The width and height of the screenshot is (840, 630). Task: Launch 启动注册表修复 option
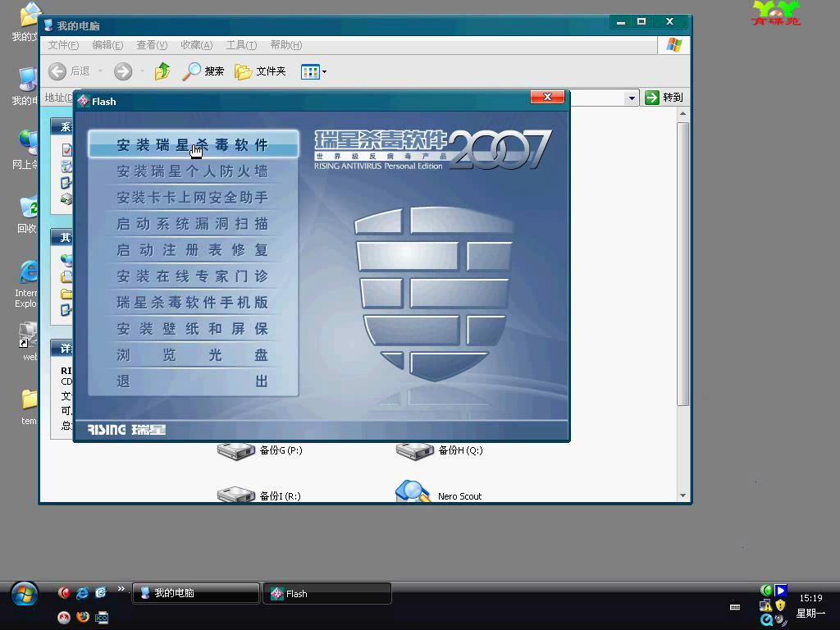[193, 249]
